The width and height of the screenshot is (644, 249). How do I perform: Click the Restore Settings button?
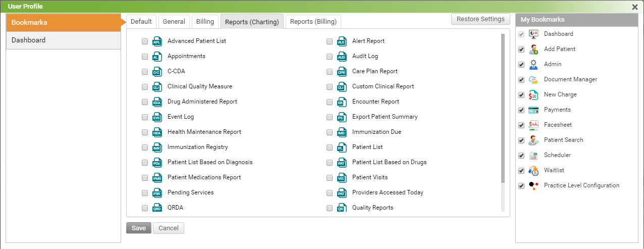pos(480,19)
